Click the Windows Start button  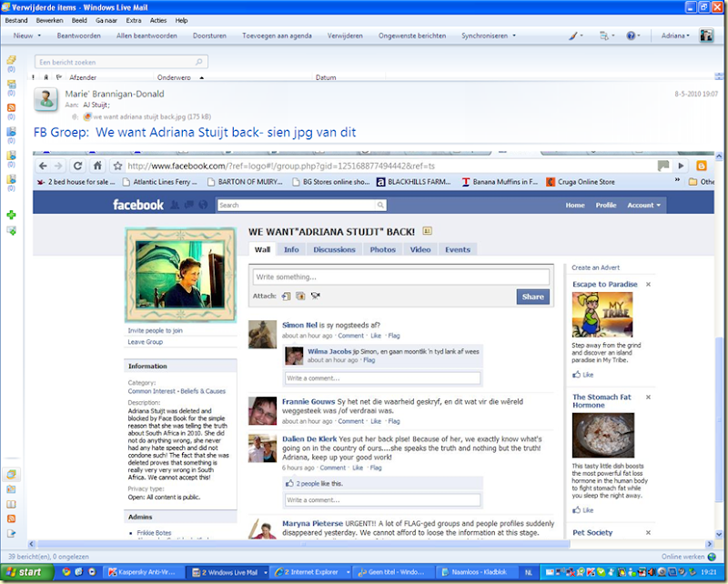tap(27, 572)
